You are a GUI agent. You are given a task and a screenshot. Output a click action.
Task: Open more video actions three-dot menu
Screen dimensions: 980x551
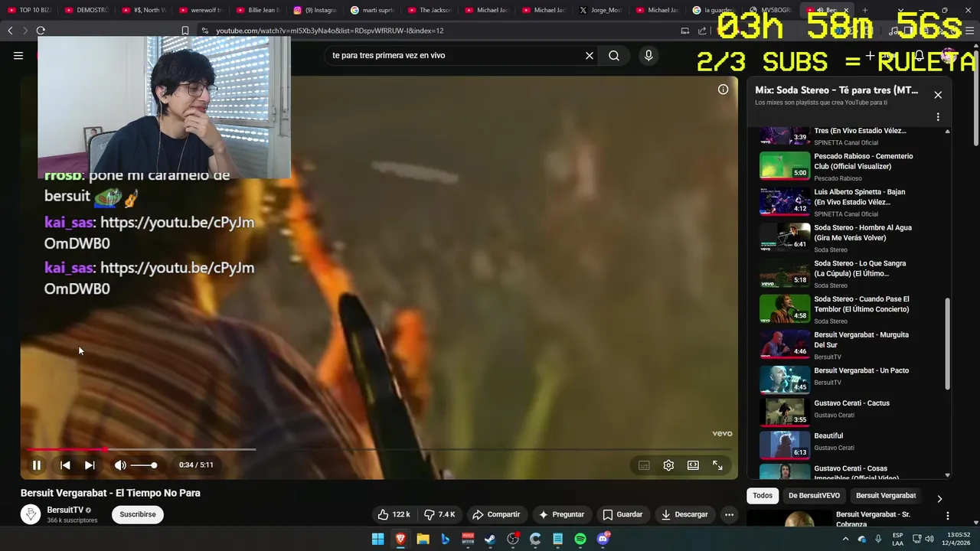click(729, 514)
